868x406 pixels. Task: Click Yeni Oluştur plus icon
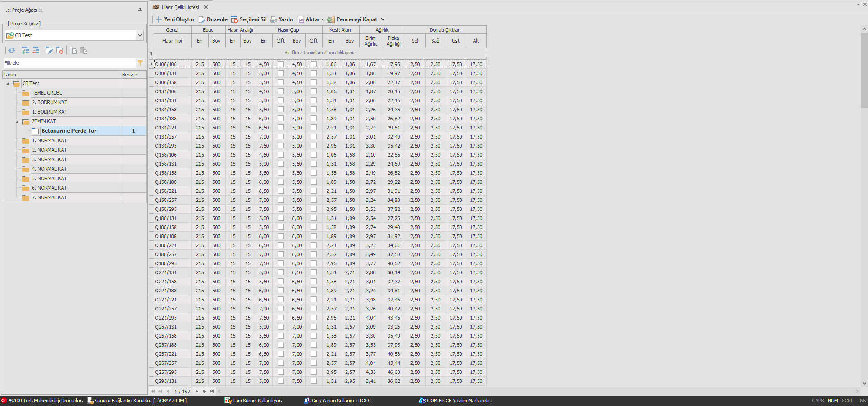tap(159, 19)
